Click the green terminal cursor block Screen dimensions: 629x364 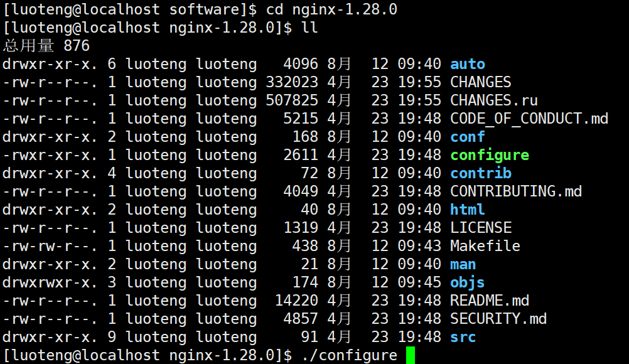411,355
